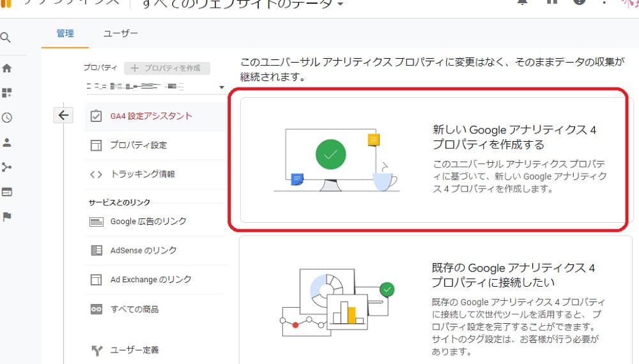Click the プロパティ設定 layout icon

tap(96, 146)
